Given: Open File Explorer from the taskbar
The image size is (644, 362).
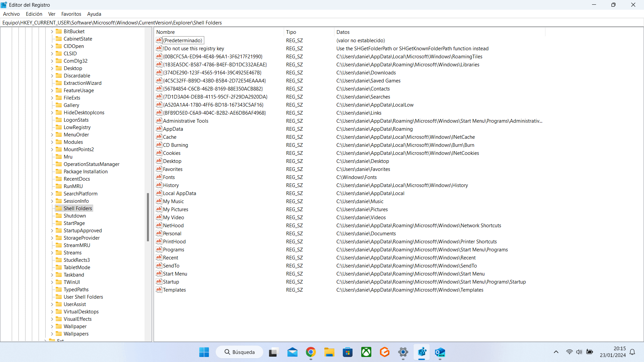Looking at the screenshot, I should 329,352.
